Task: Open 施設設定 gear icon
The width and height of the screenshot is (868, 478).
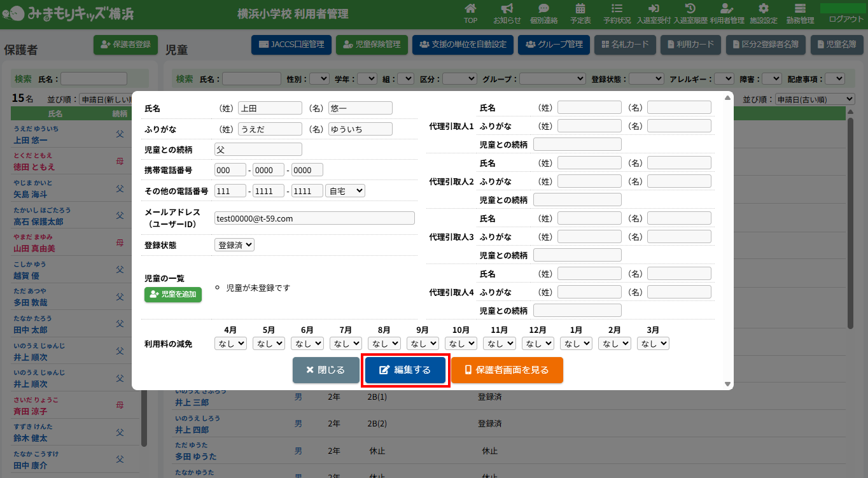Action: pyautogui.click(x=763, y=9)
